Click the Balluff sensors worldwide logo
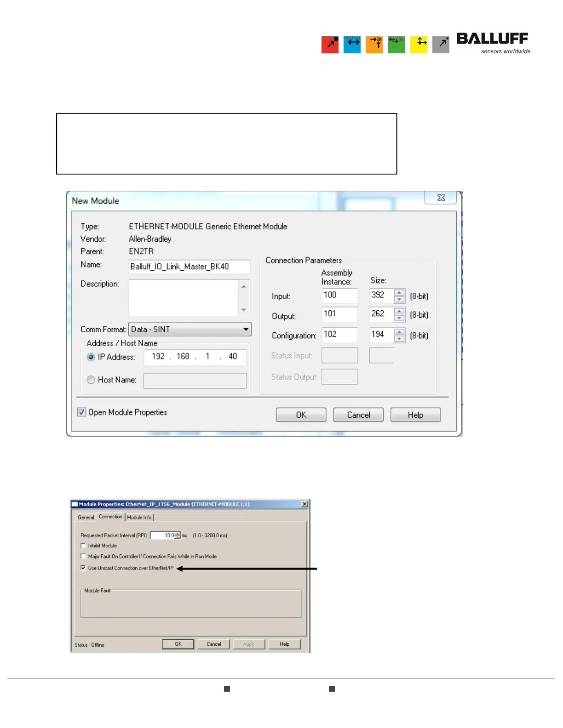 tap(494, 43)
